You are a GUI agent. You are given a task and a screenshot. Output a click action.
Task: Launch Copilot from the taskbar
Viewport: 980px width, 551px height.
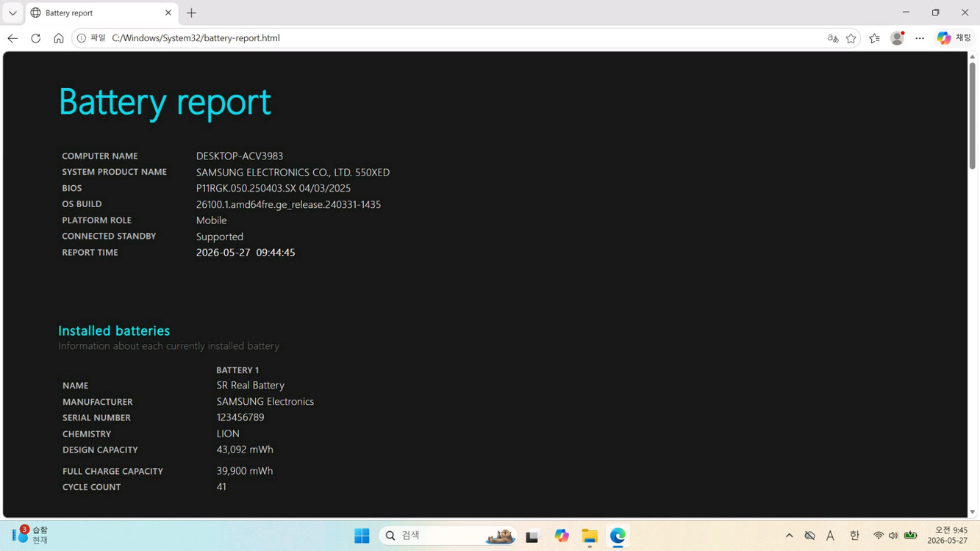tap(562, 536)
